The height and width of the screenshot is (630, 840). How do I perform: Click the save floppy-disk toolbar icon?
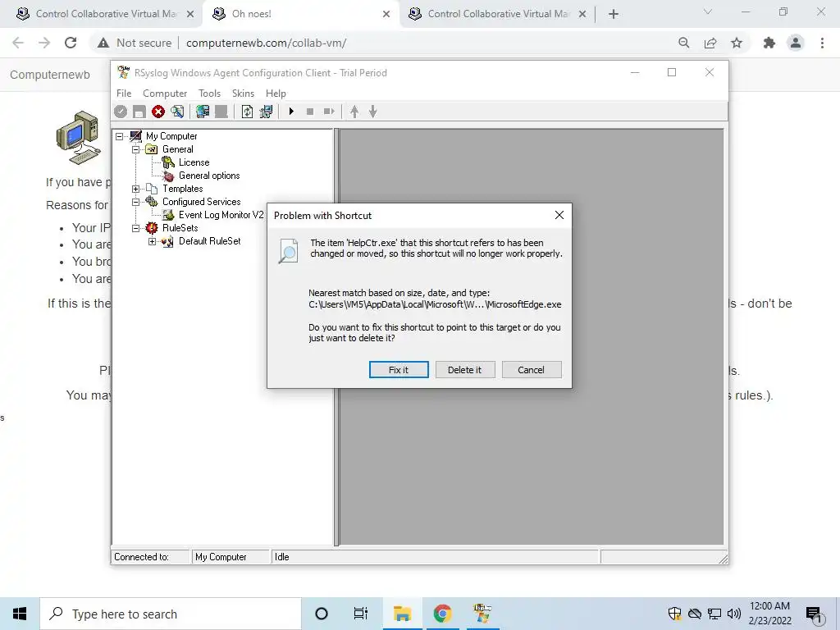(x=139, y=112)
